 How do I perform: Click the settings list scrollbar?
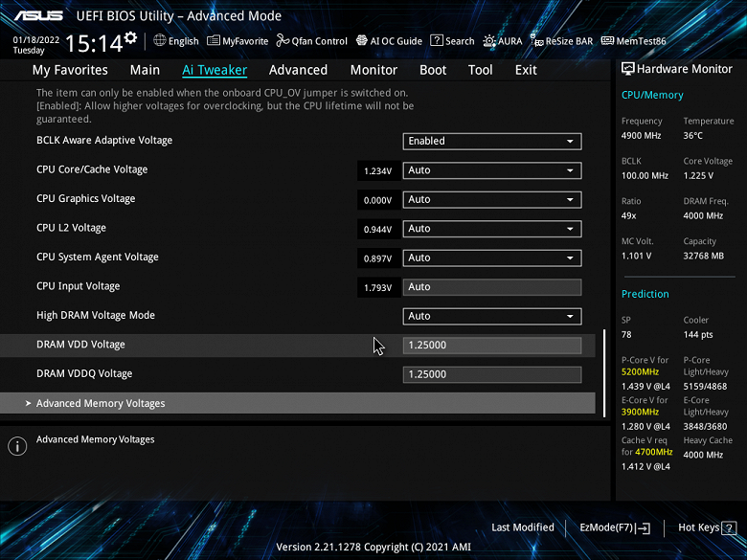[x=604, y=373]
